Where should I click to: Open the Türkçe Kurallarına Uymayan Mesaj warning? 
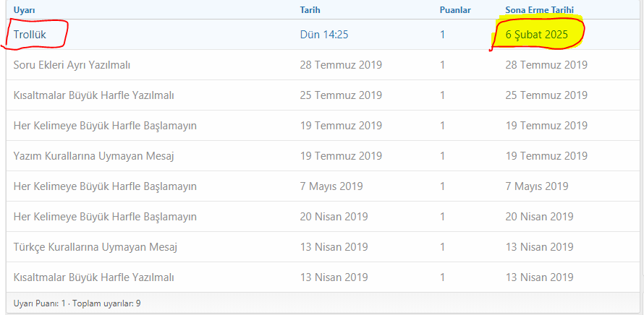tap(95, 247)
